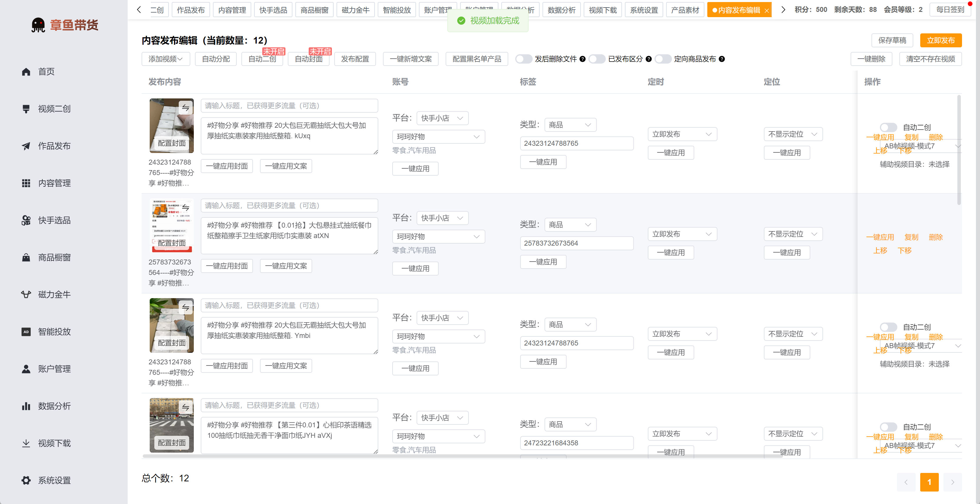
Task: Click the 自动分配 button
Action: pyautogui.click(x=216, y=59)
